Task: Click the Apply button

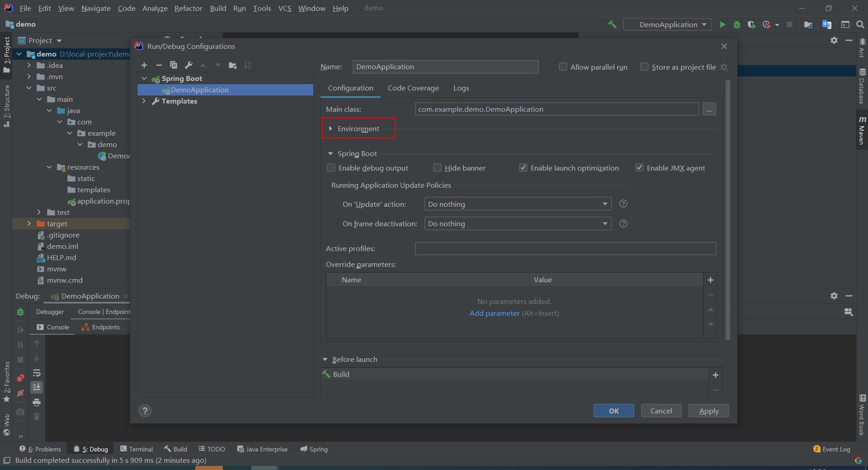Action: [x=708, y=411]
